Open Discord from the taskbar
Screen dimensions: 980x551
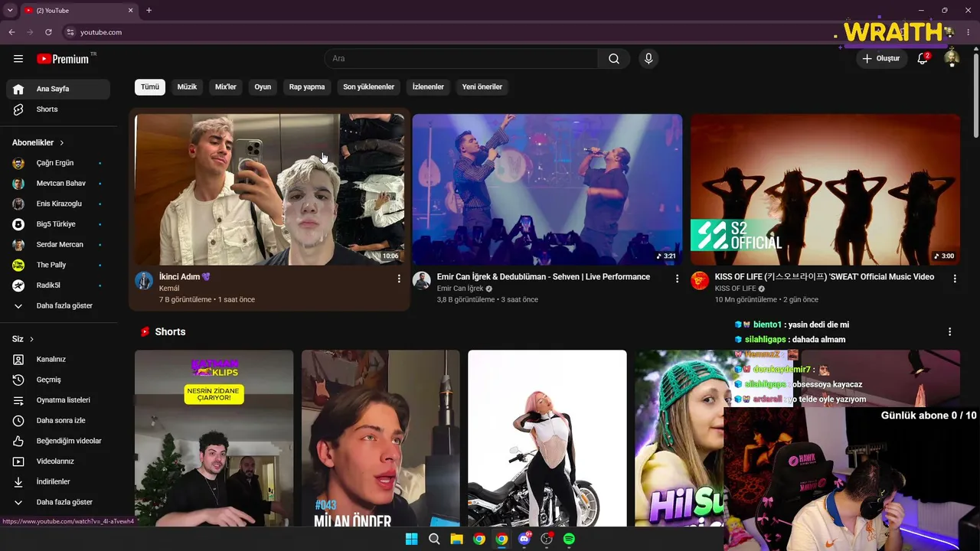point(524,539)
